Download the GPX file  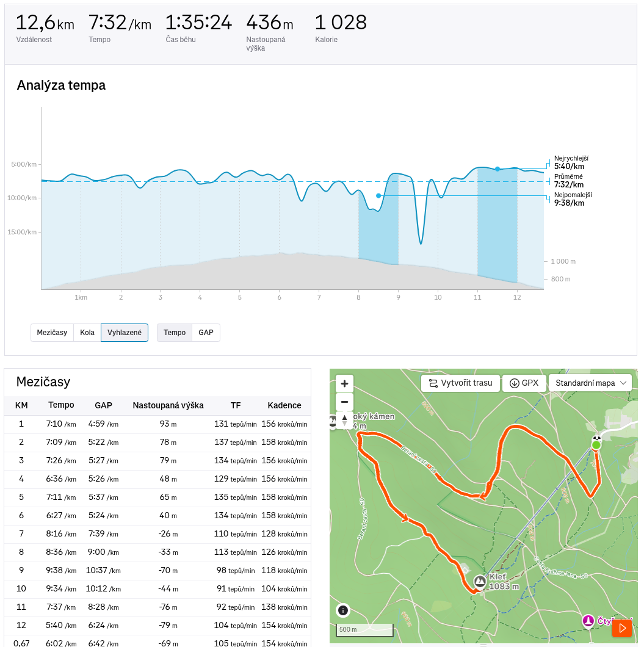pos(524,383)
